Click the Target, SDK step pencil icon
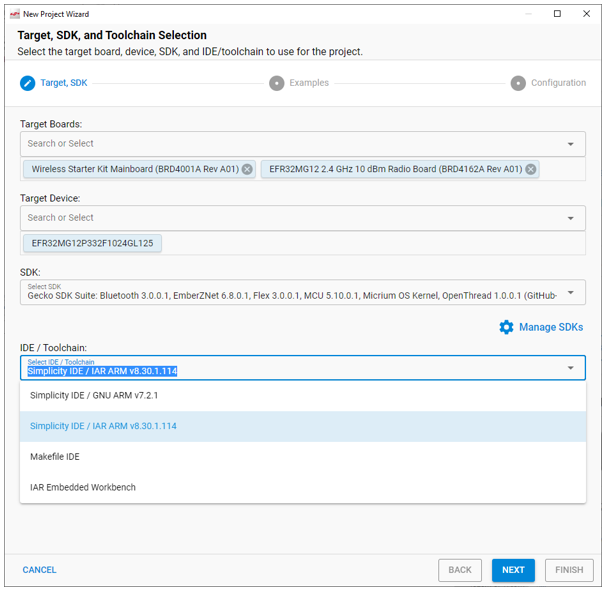607x592 pixels. click(x=27, y=83)
